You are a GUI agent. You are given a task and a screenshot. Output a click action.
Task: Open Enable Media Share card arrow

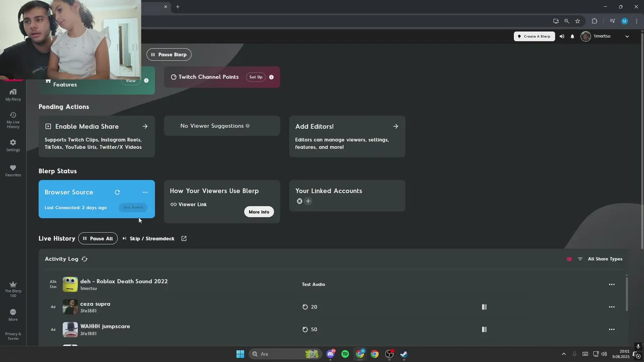coord(145,126)
